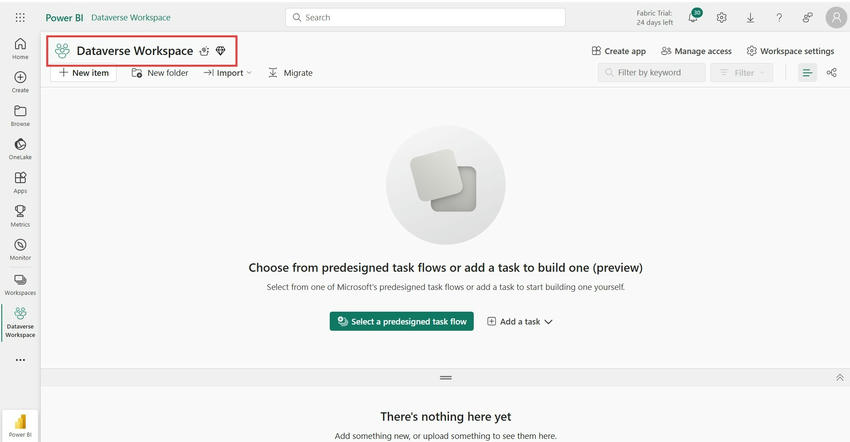Open the settings gear in header
850x442 pixels.
click(721, 18)
